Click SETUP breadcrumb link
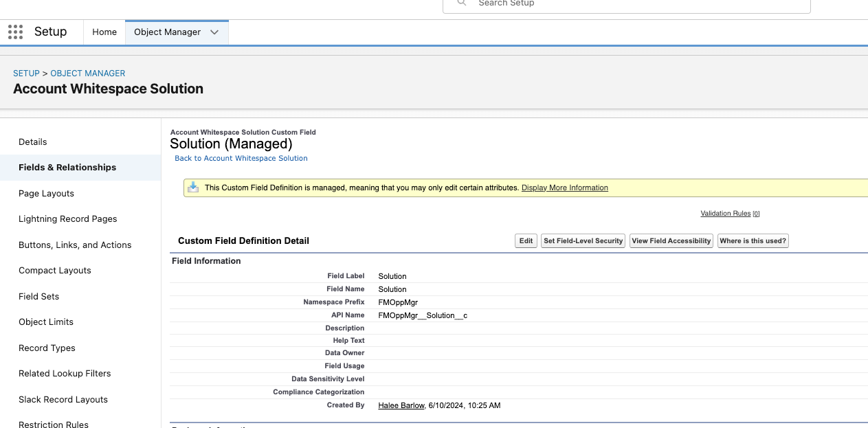 point(26,74)
